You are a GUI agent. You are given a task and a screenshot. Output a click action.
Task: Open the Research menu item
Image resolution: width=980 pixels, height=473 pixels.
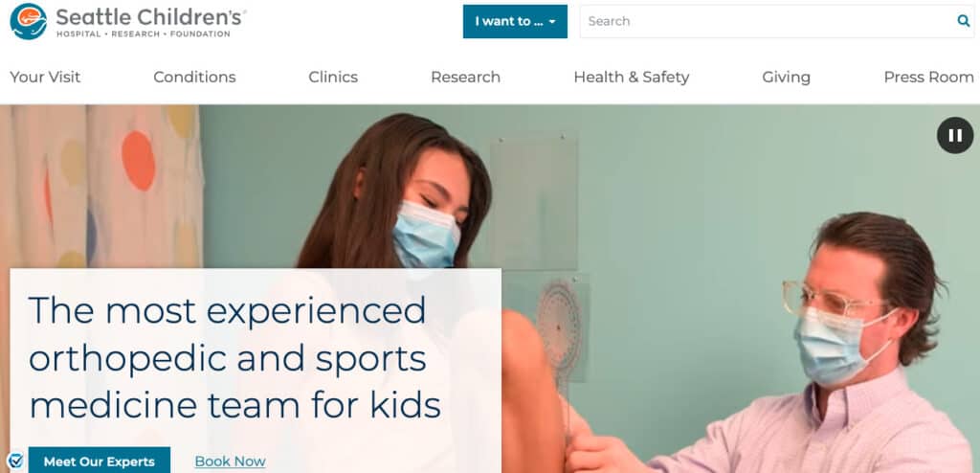tap(466, 77)
